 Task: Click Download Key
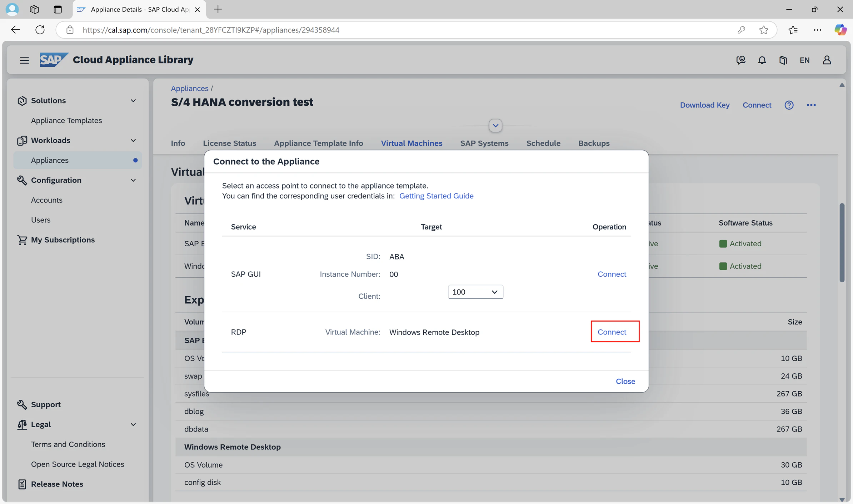[x=705, y=105]
